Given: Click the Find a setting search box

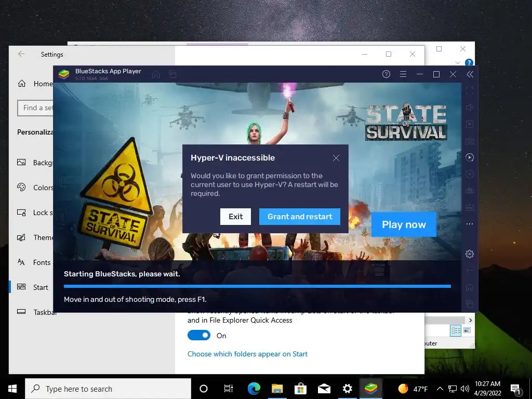Looking at the screenshot, I should point(35,108).
